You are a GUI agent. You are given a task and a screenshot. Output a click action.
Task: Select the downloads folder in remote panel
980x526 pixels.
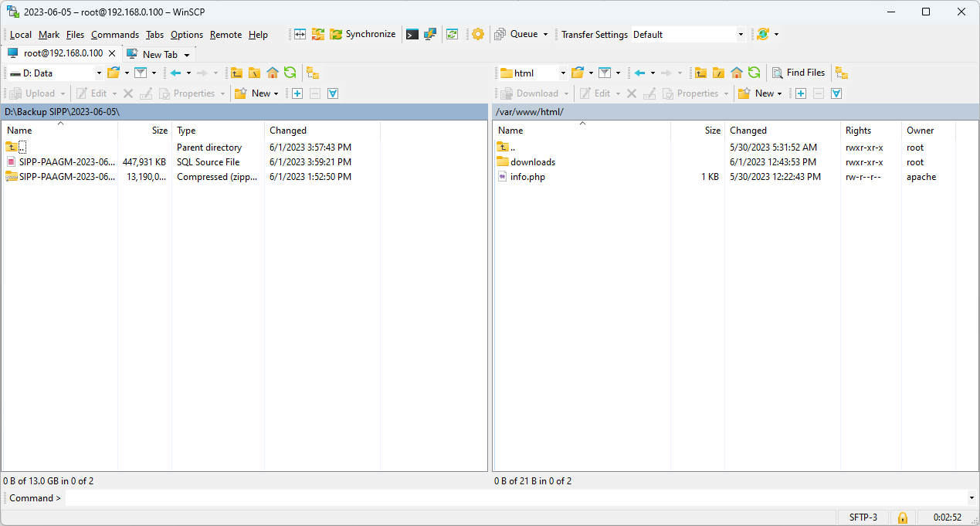pyautogui.click(x=532, y=162)
